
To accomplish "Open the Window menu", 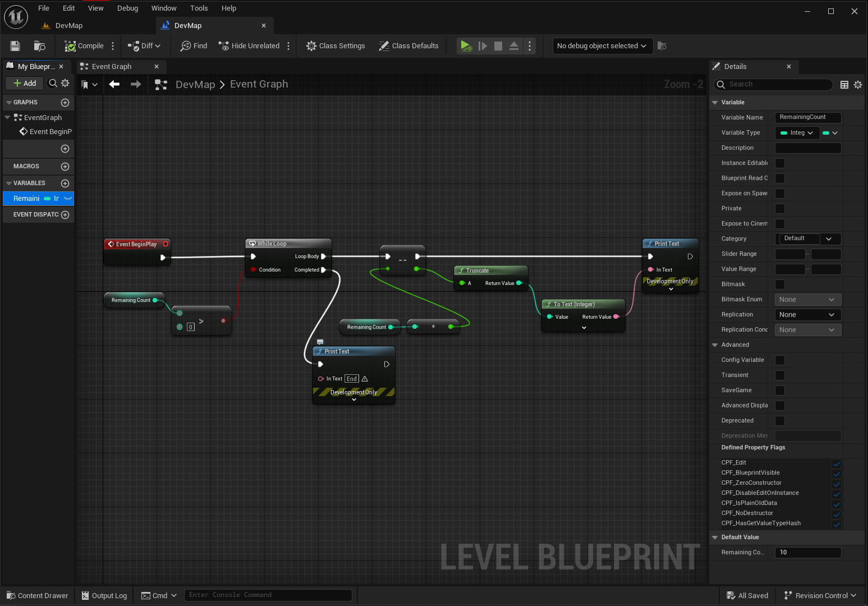I will [164, 8].
